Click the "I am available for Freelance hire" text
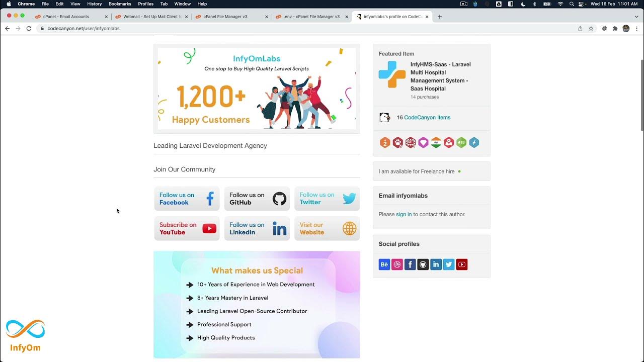 tap(417, 171)
